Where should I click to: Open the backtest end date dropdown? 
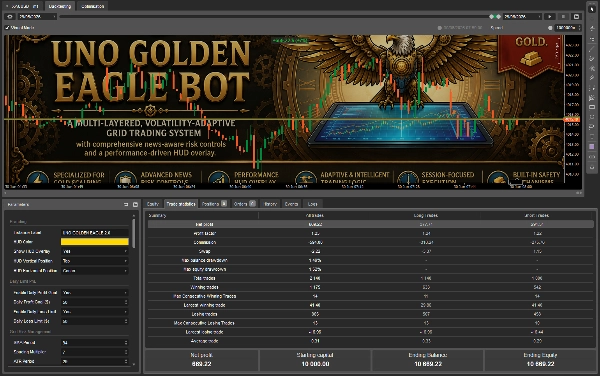coord(523,16)
